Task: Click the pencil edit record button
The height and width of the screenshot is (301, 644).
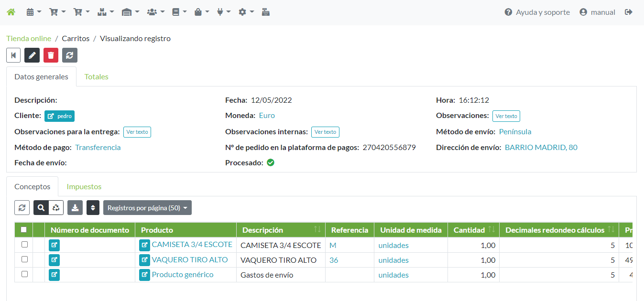Action: (x=32, y=55)
